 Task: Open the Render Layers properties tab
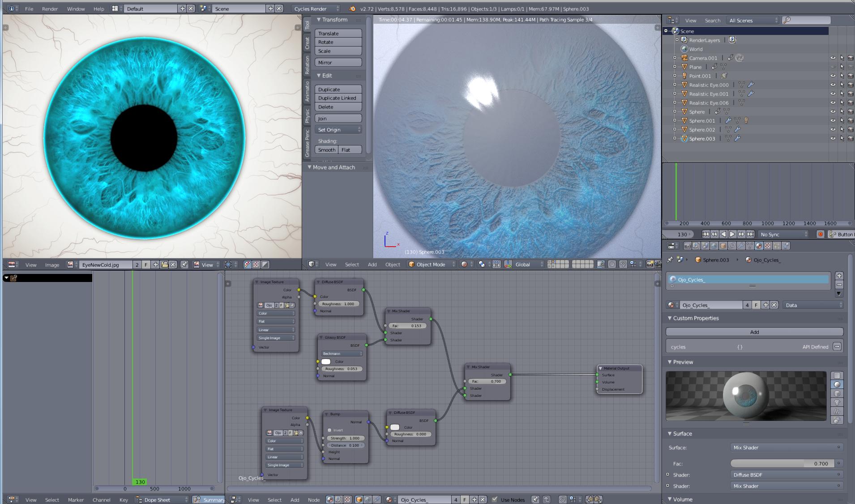point(696,246)
